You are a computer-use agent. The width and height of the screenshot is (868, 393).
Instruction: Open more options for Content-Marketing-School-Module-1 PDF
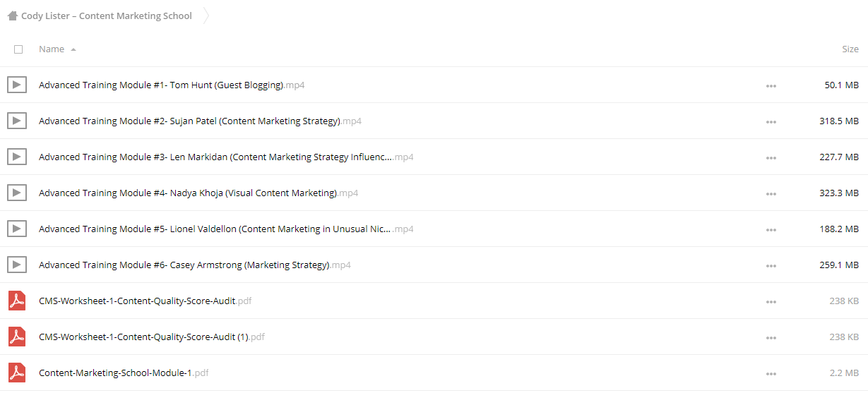coord(771,374)
